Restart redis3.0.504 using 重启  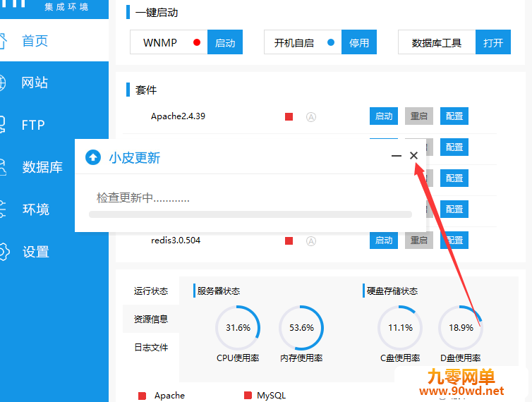tap(419, 240)
